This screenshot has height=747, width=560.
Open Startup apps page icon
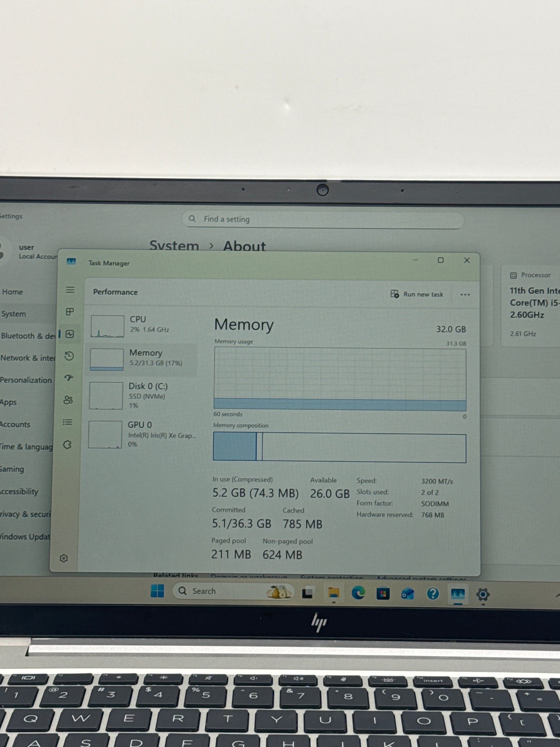click(x=69, y=378)
